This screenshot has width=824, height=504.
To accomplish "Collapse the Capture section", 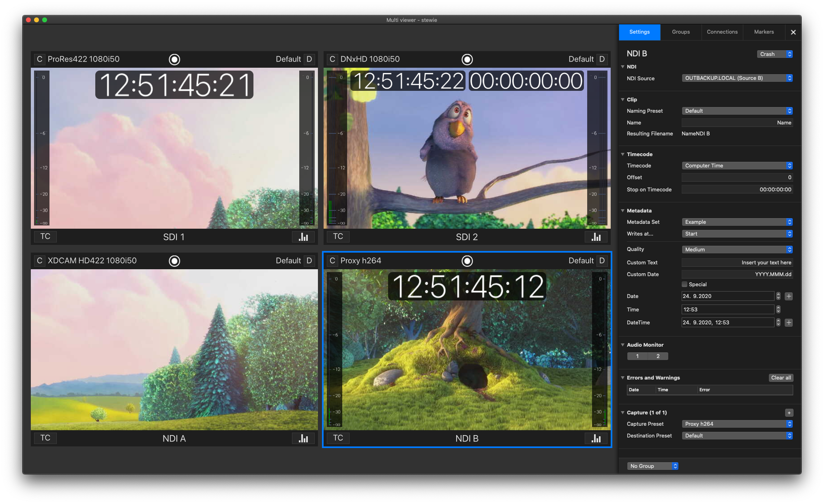I will point(623,413).
